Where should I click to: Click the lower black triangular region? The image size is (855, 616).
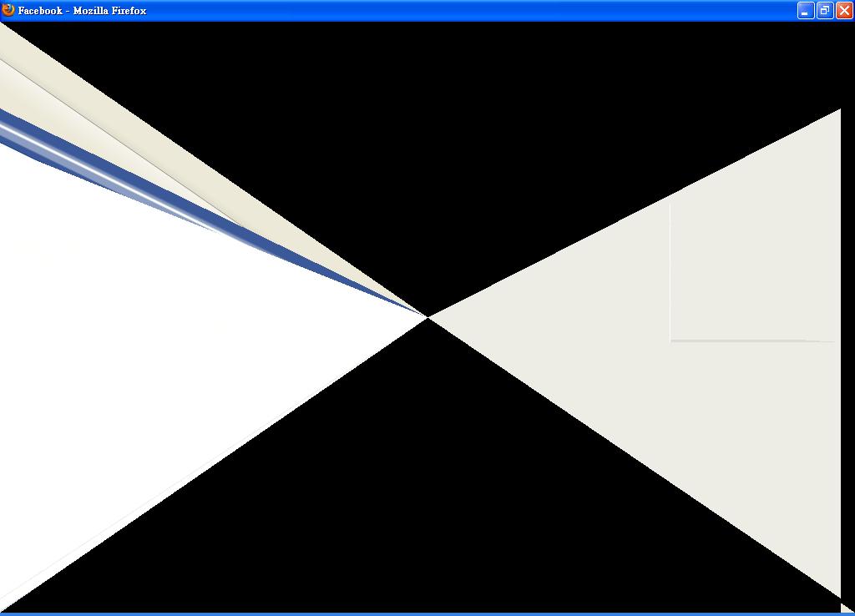pyautogui.click(x=417, y=501)
